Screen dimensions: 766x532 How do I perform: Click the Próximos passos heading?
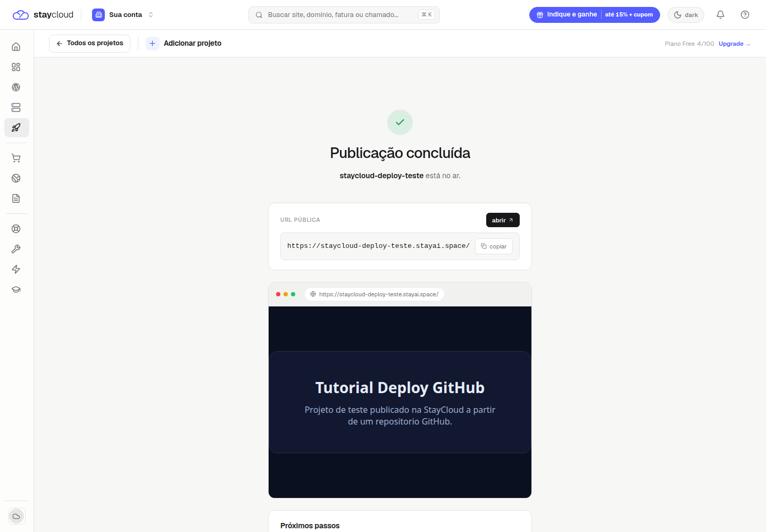[x=310, y=526]
